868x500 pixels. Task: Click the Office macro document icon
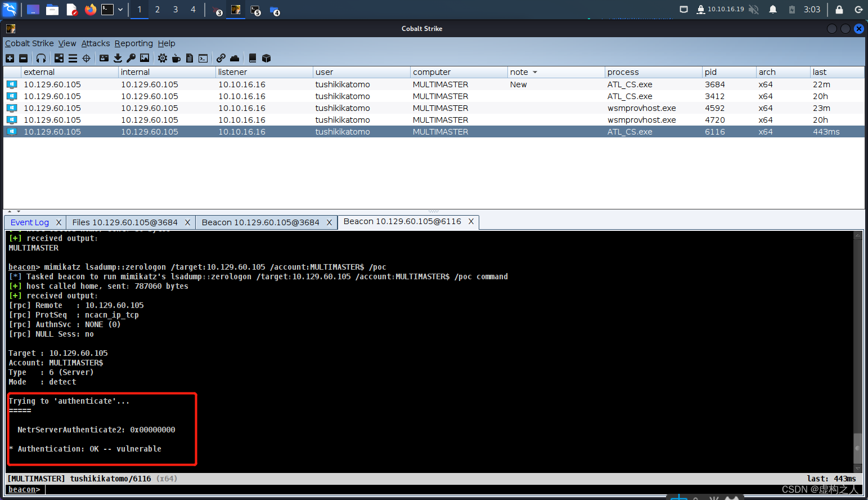pos(190,58)
